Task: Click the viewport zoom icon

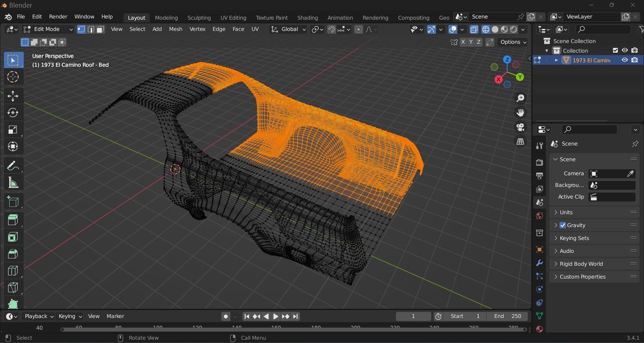Action: coord(520,98)
